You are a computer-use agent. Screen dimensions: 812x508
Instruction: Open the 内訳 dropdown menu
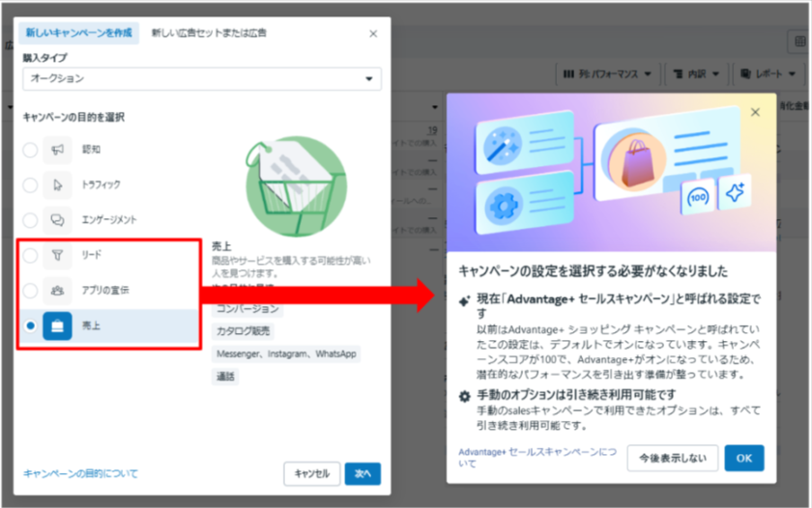click(696, 73)
